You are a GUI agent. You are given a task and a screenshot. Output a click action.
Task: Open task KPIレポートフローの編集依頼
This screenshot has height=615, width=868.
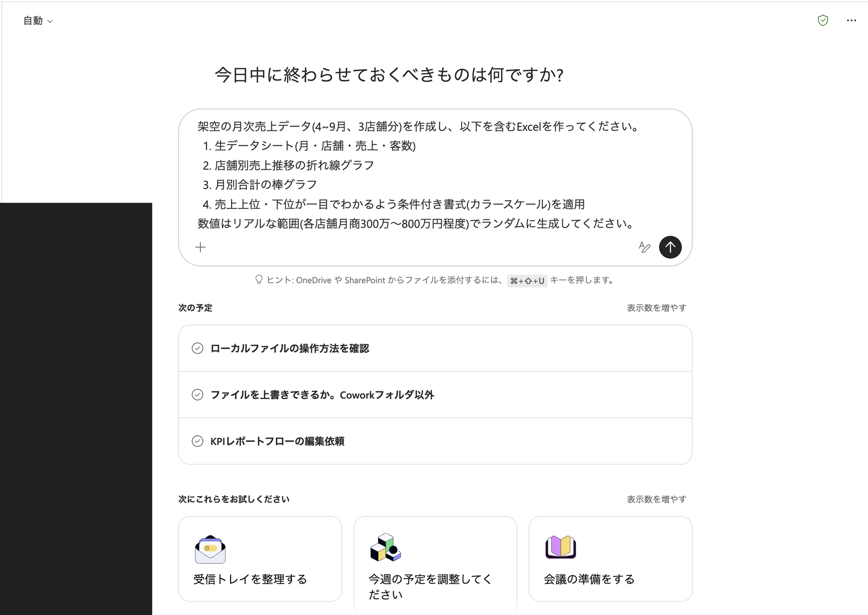435,441
